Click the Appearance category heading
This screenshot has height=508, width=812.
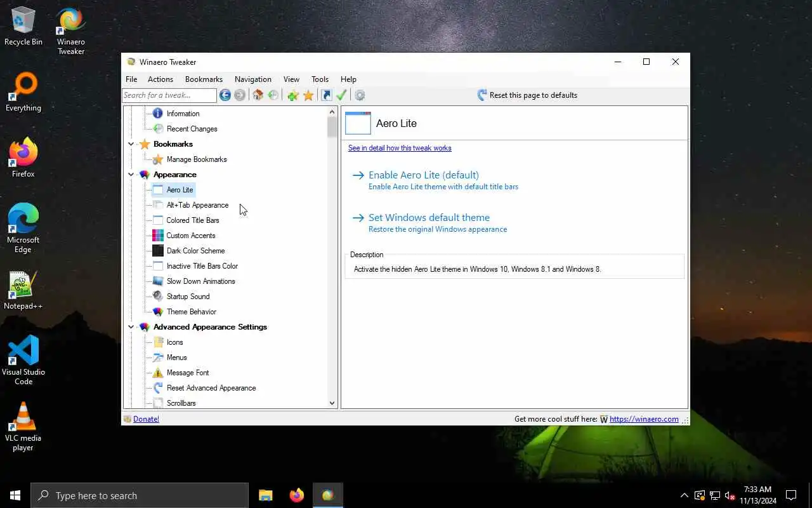tap(175, 175)
